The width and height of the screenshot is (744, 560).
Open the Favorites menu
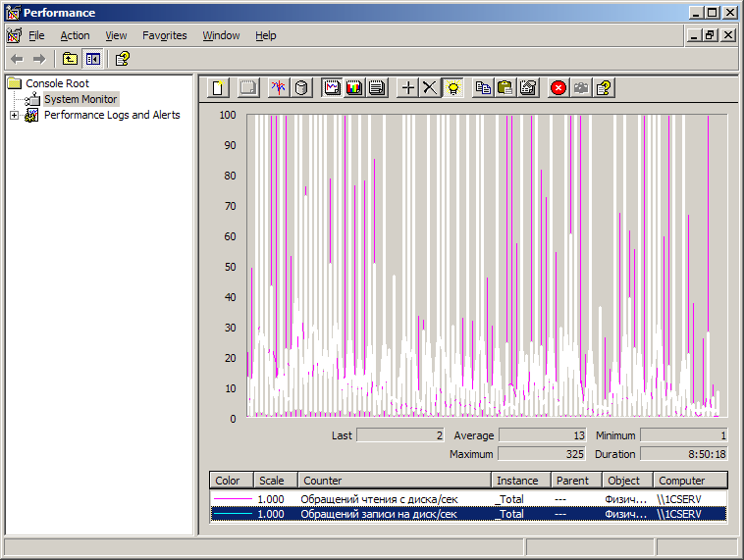point(164,35)
